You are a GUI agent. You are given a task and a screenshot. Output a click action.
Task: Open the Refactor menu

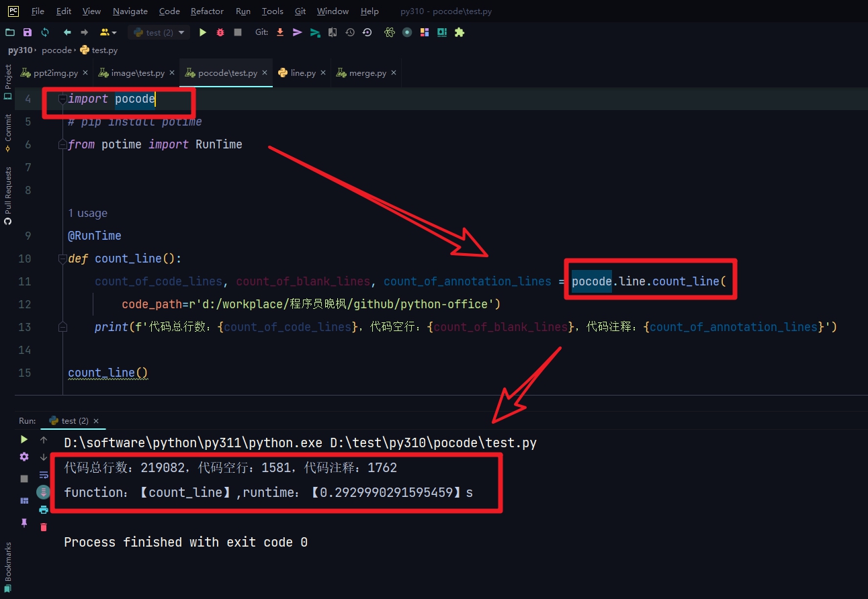[207, 11]
